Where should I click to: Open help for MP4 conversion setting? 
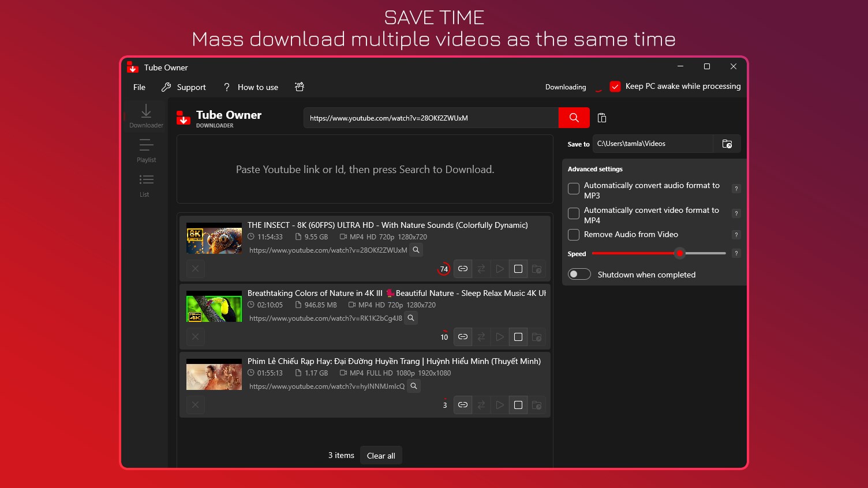coord(736,213)
